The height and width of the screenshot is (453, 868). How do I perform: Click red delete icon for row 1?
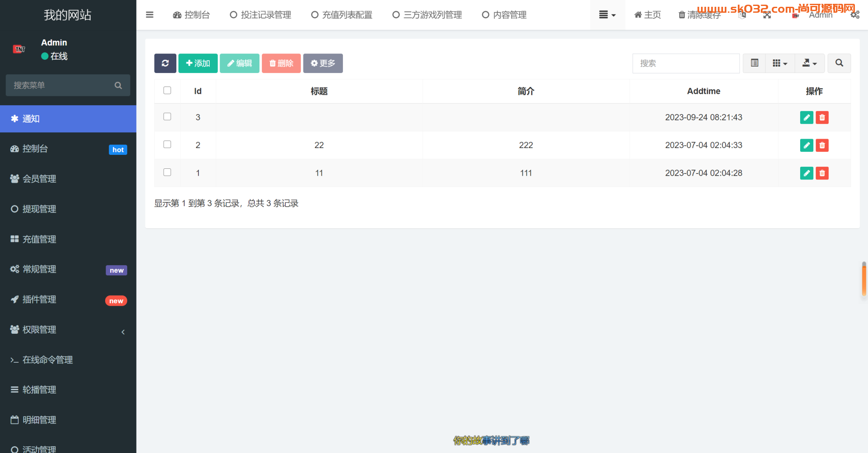(x=822, y=173)
